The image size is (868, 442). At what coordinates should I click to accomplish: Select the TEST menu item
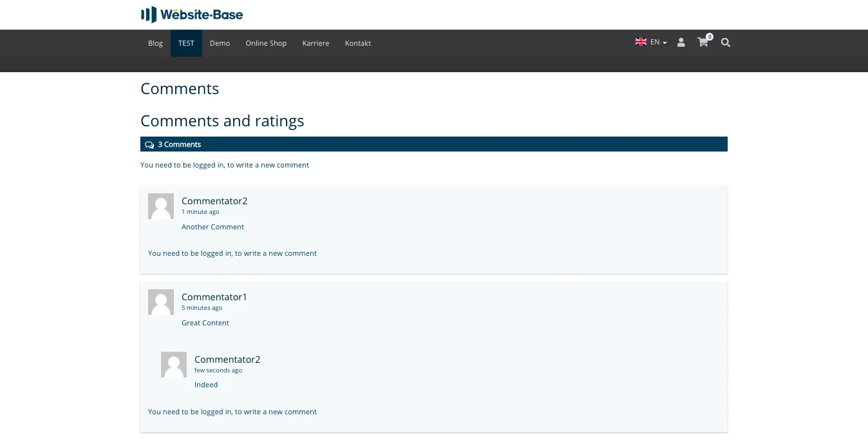(186, 43)
